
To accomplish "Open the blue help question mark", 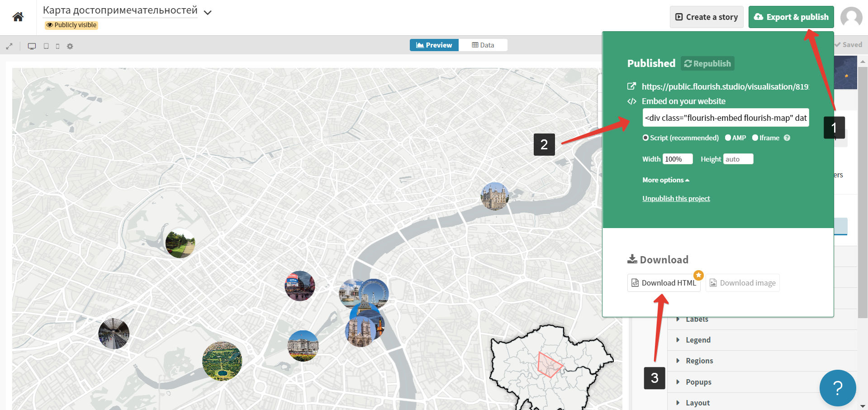I will 837,388.
